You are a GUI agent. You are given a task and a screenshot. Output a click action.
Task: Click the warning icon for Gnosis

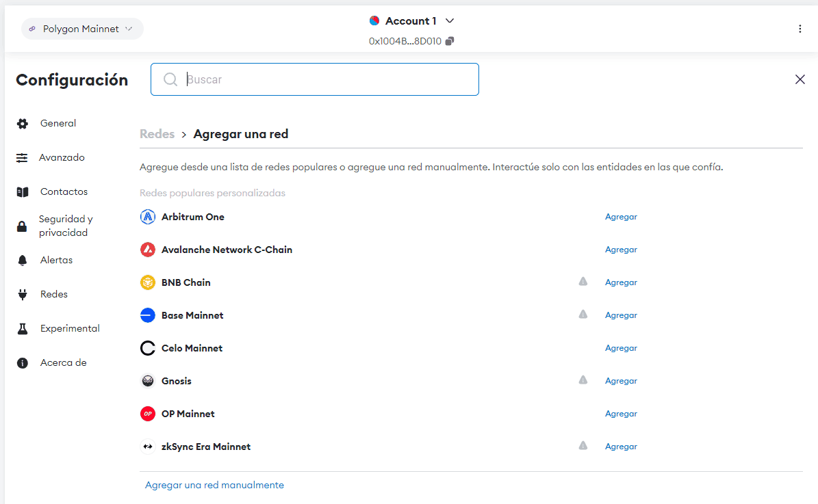point(583,380)
